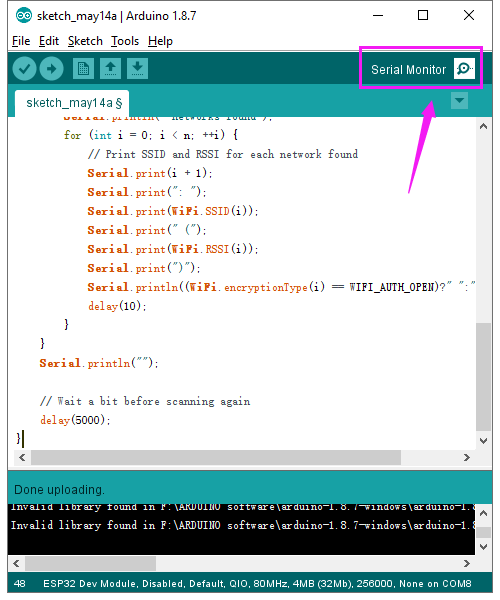Click the console scroll-down arrow
Screen dimensions: 500x600
pos(484,547)
